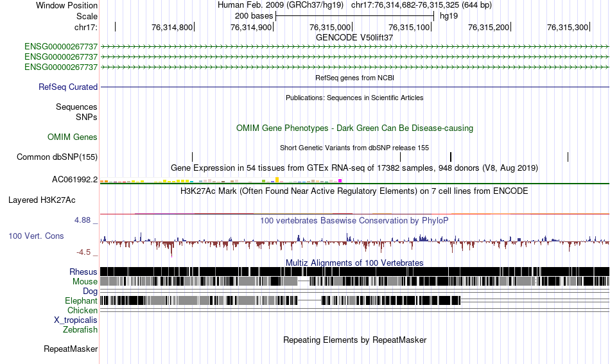The height and width of the screenshot is (364, 610).
Task: Click the Common dbSNP(155) track label
Action: 57,157
